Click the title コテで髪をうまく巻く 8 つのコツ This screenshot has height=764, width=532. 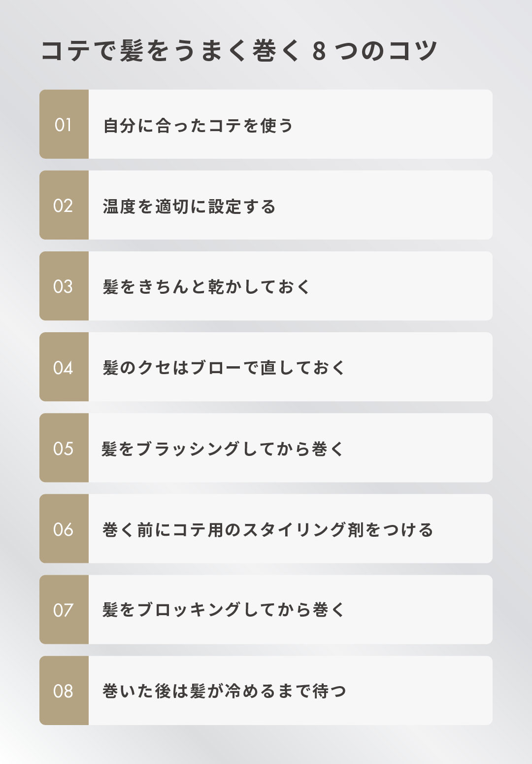[239, 51]
